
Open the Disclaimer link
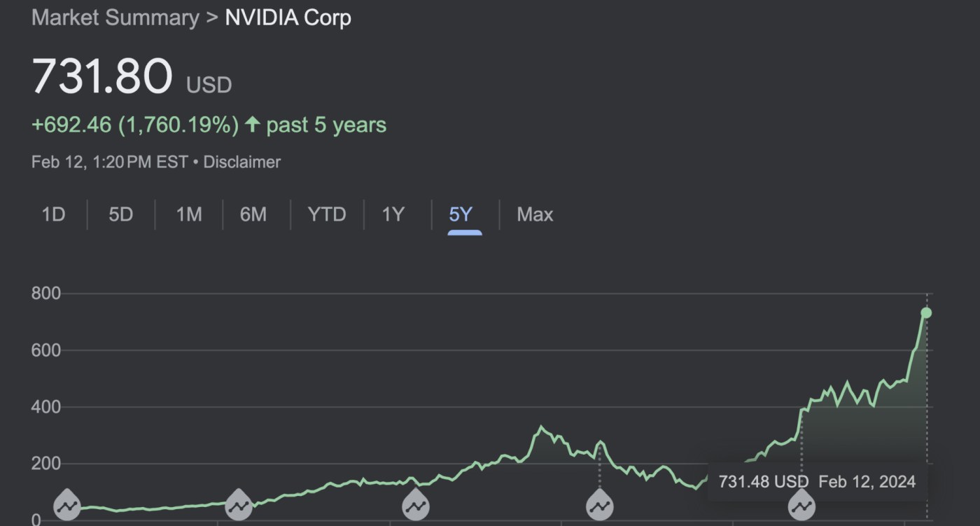tap(241, 162)
